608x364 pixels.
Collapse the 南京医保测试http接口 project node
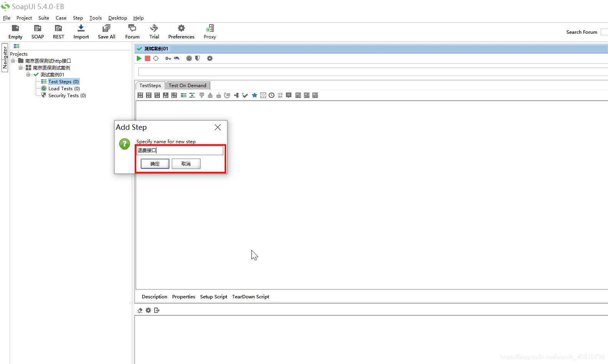pyautogui.click(x=13, y=61)
